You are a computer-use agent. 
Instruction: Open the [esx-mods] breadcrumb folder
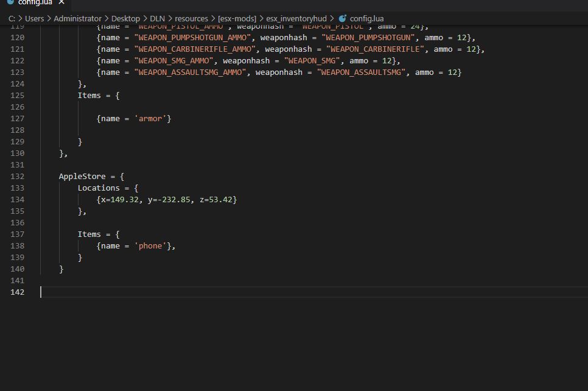237,18
